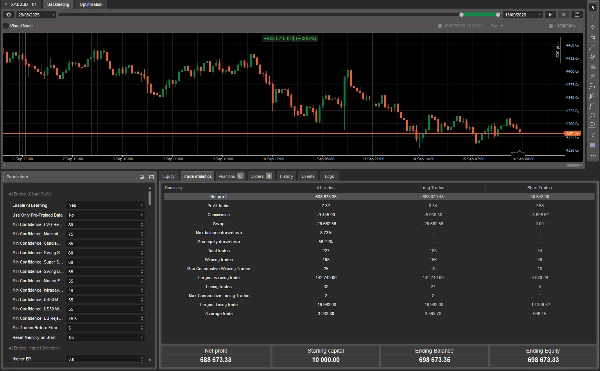The width and height of the screenshot is (600, 371).
Task: Select the diagonal trend line drawing tool
Action: [x=592, y=47]
